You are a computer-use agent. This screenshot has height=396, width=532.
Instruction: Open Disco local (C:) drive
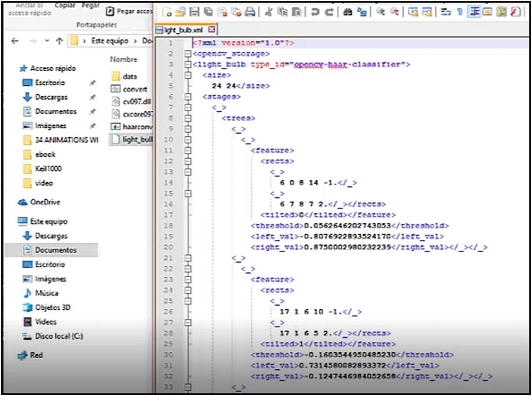point(53,336)
